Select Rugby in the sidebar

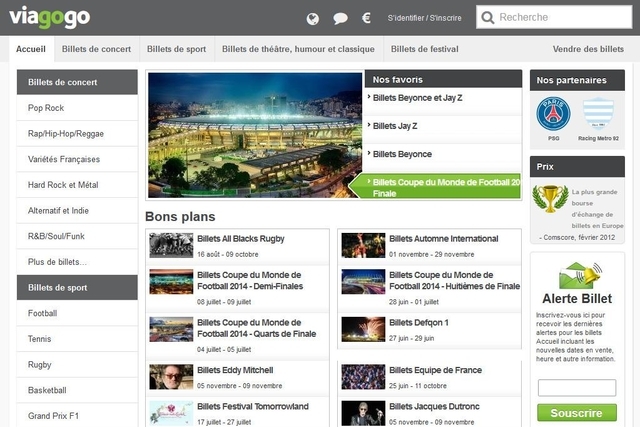(x=77, y=365)
